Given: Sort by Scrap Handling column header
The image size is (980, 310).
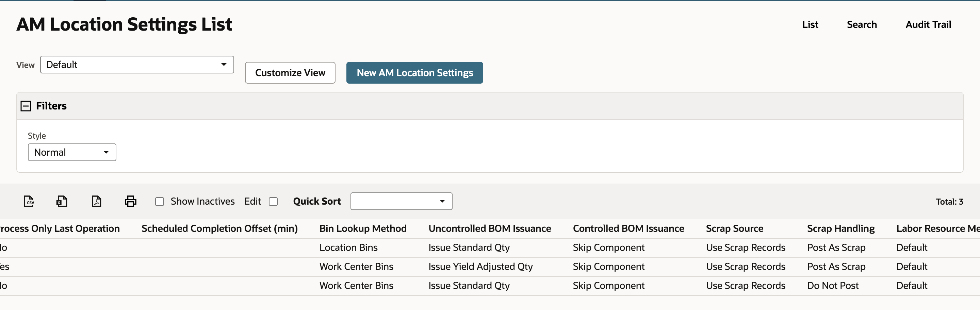Looking at the screenshot, I should [x=841, y=228].
